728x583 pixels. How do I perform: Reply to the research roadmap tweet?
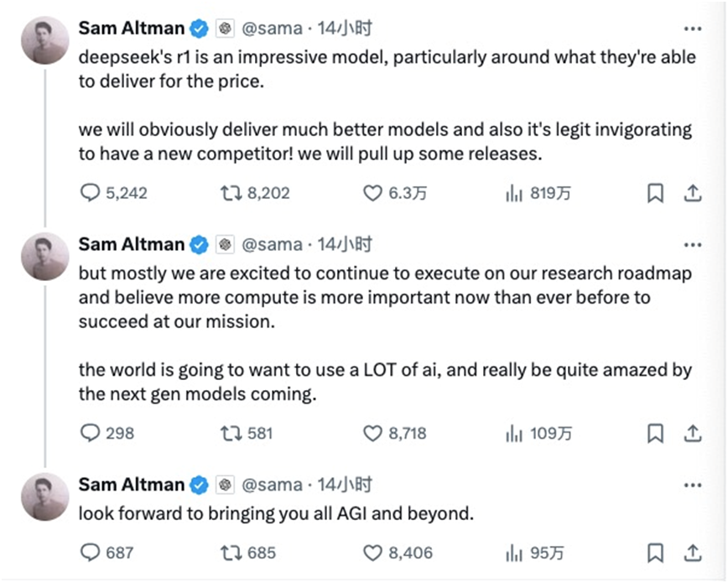coord(90,434)
